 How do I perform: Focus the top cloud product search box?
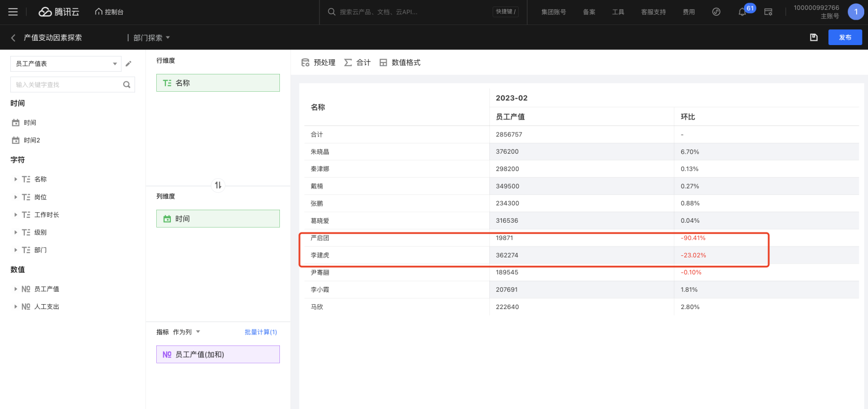click(410, 12)
